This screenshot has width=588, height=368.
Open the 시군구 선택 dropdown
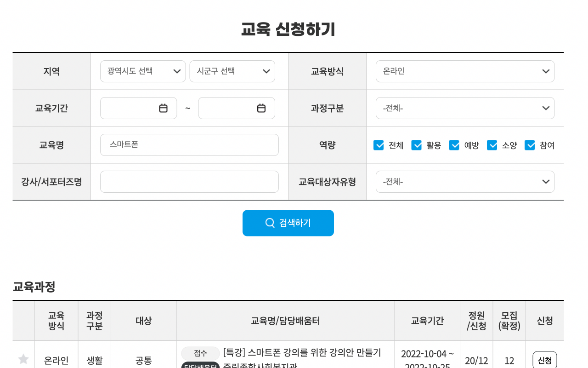point(232,71)
